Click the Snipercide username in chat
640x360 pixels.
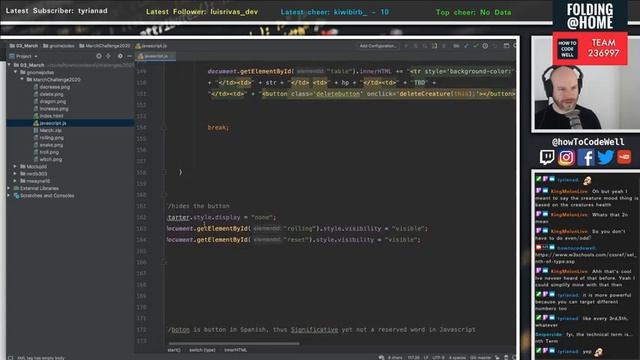coord(549,334)
